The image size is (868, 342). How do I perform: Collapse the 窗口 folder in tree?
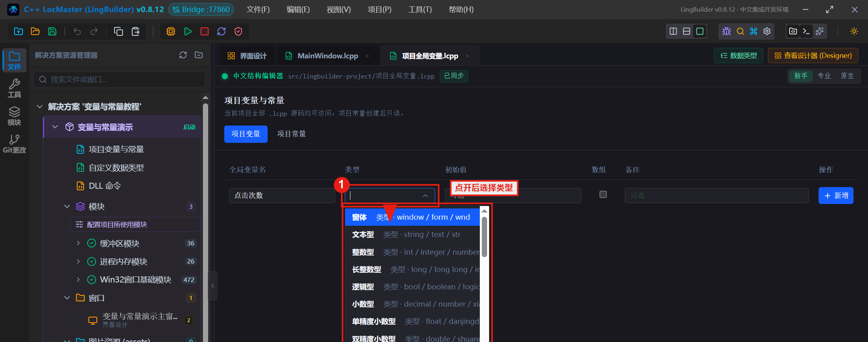coord(67,298)
